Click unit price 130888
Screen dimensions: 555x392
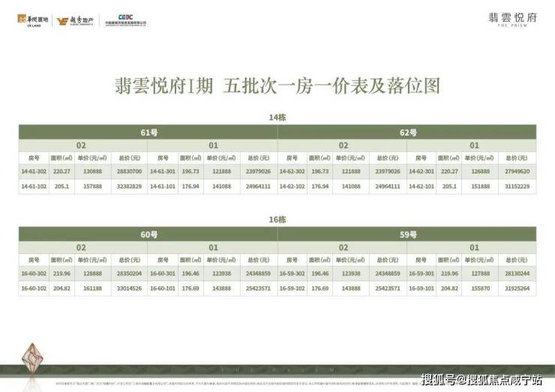point(92,171)
